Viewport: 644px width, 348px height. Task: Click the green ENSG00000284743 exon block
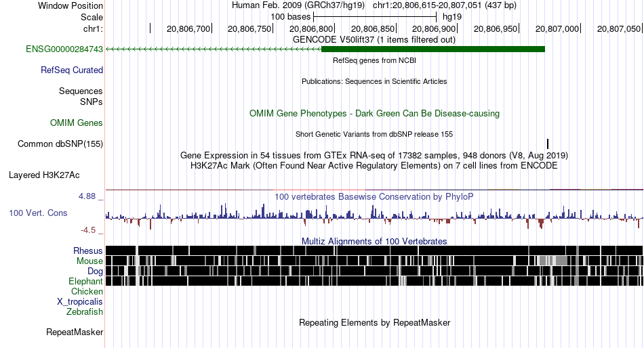click(433, 49)
